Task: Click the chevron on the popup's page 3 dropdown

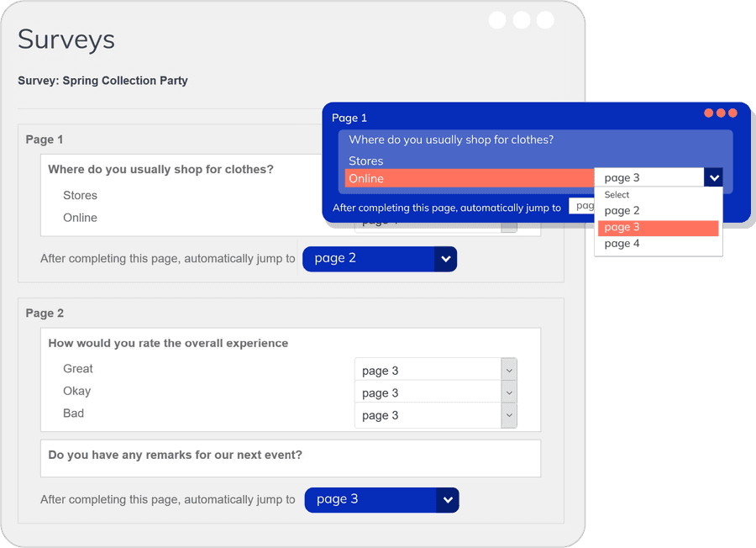Action: pyautogui.click(x=714, y=177)
